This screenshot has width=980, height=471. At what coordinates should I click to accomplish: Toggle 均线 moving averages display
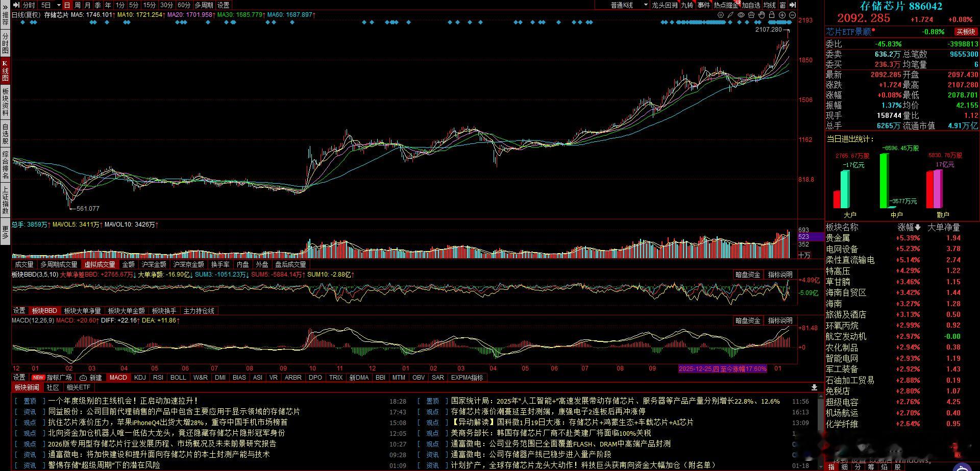(x=770, y=5)
